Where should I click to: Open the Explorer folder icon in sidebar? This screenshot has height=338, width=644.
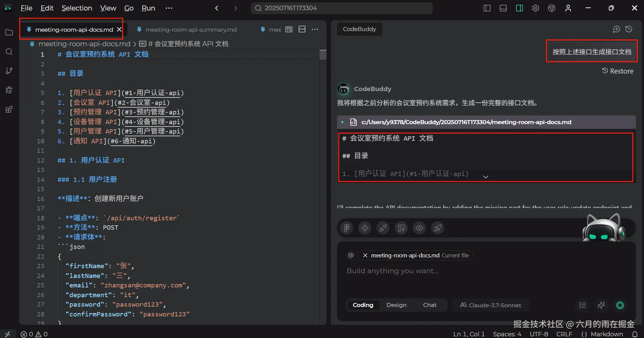(x=9, y=32)
